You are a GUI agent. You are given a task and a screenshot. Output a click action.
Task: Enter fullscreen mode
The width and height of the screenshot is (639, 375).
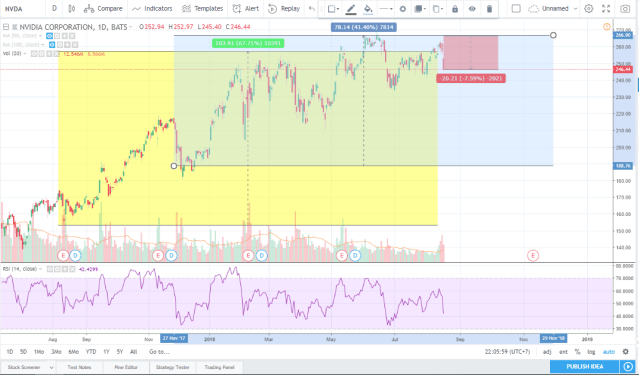606,9
